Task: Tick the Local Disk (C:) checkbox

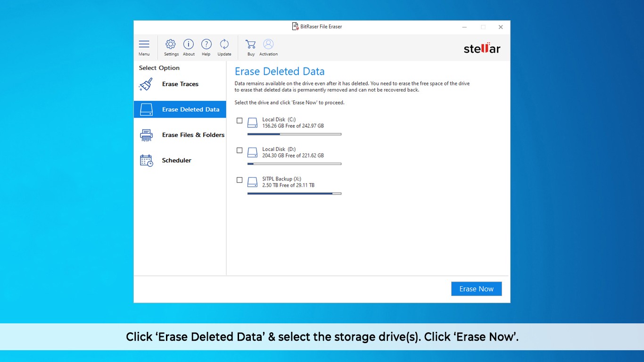Action: click(x=239, y=121)
